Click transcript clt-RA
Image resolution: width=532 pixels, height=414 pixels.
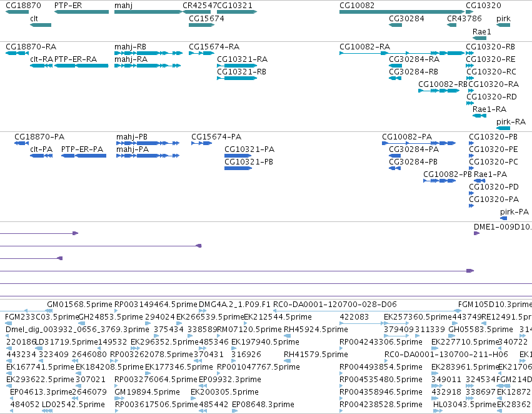[41, 59]
